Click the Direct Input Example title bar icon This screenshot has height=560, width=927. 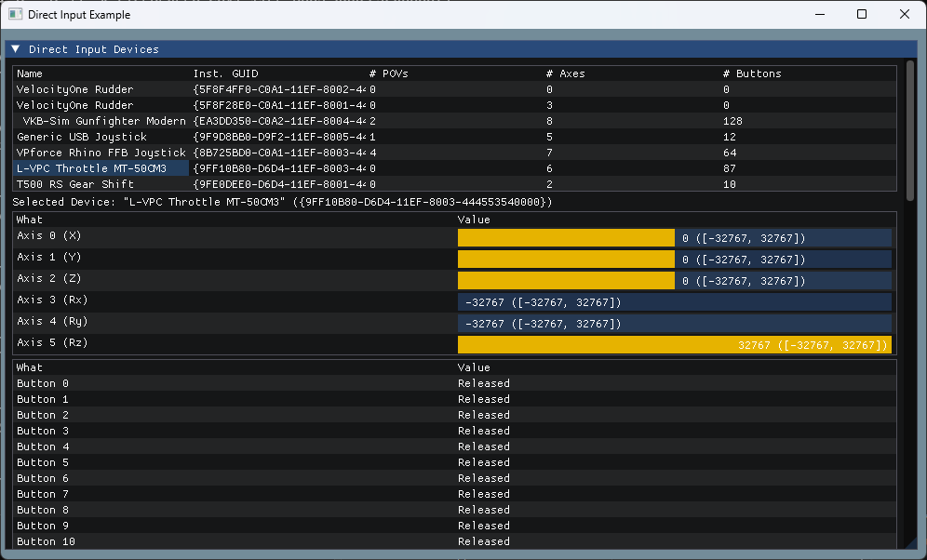click(14, 14)
